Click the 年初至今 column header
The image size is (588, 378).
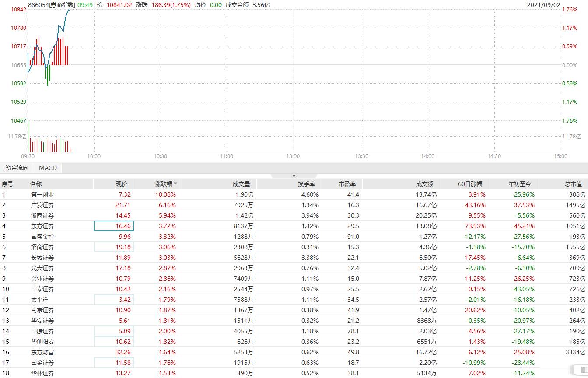[519, 184]
